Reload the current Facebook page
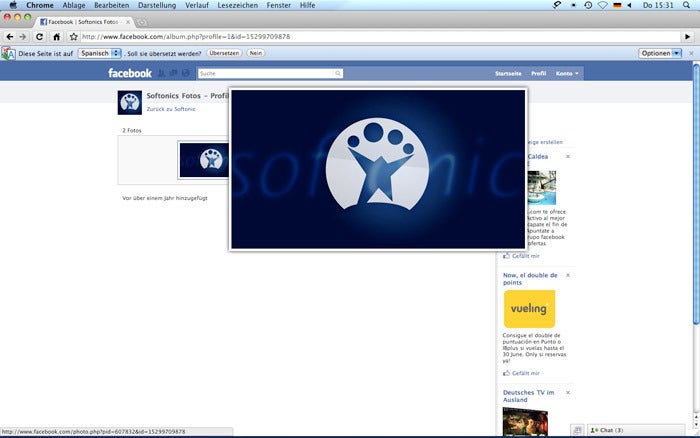700x438 pixels. point(39,37)
